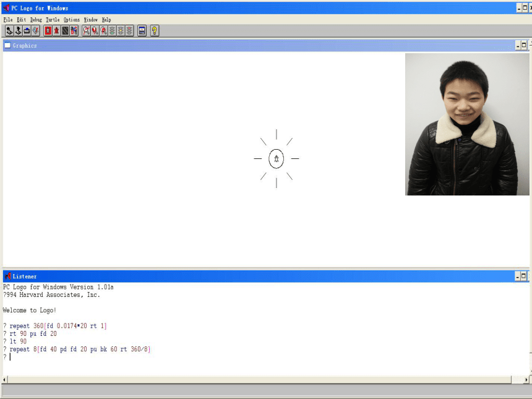Click the yellow question mark help icon
This screenshot has height=399, width=532.
[x=155, y=31]
